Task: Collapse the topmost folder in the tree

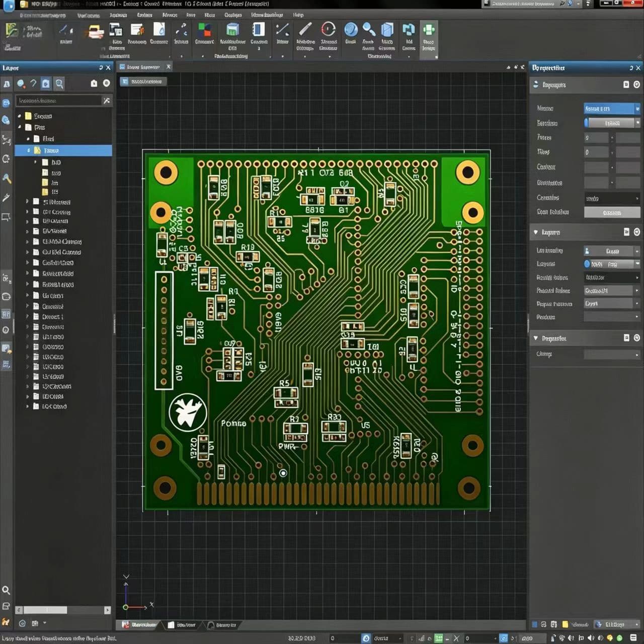Action: pyautogui.click(x=20, y=116)
